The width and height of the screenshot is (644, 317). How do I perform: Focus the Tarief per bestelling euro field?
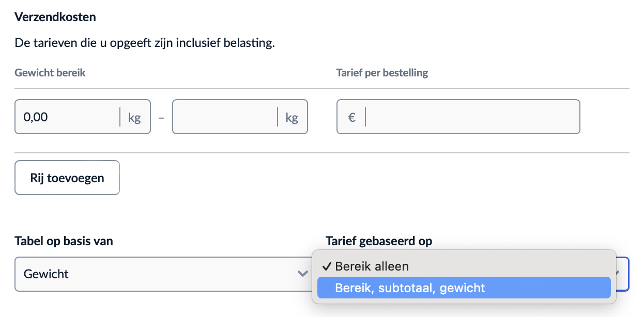point(470,117)
